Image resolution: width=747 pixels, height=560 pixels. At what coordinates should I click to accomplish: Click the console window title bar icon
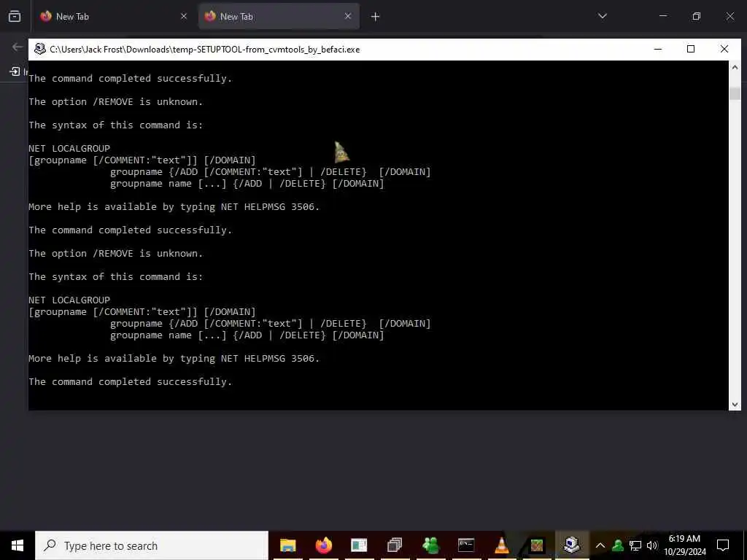pyautogui.click(x=40, y=49)
